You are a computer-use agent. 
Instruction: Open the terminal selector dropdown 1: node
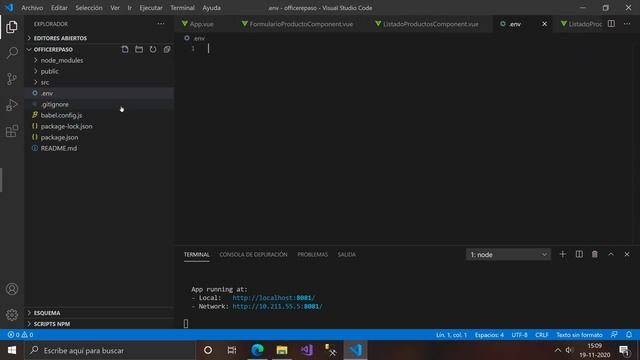click(508, 254)
